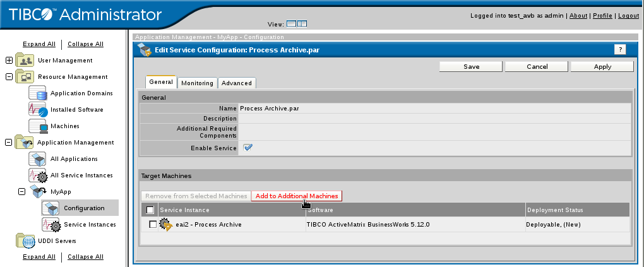Viewport: 644px width, 267px height.
Task: Click the All Service Instances gear icon
Action: tap(38, 175)
